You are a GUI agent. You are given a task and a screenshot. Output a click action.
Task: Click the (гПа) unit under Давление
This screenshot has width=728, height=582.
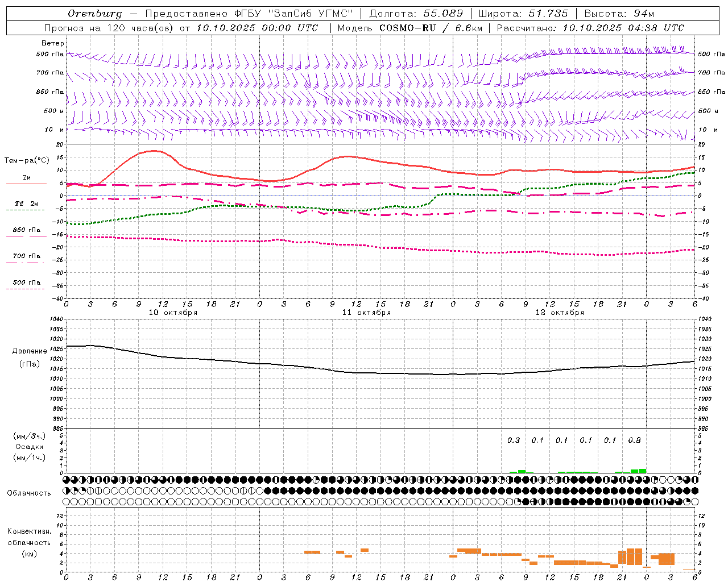30,364
